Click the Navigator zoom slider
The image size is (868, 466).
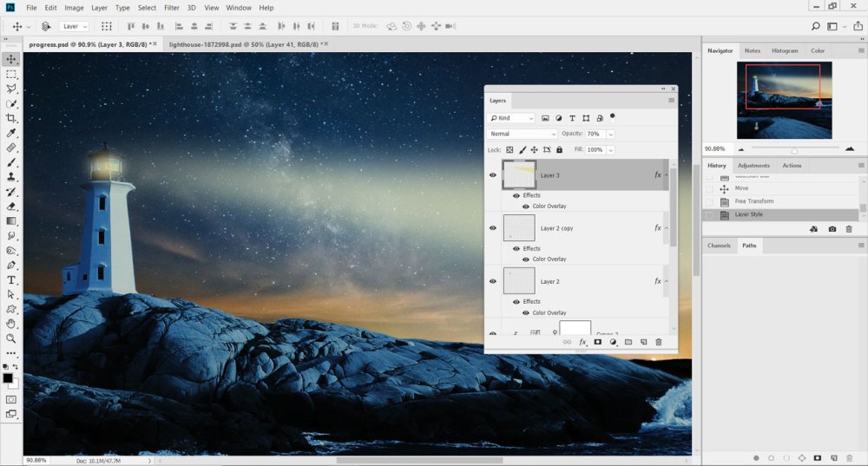pos(794,149)
